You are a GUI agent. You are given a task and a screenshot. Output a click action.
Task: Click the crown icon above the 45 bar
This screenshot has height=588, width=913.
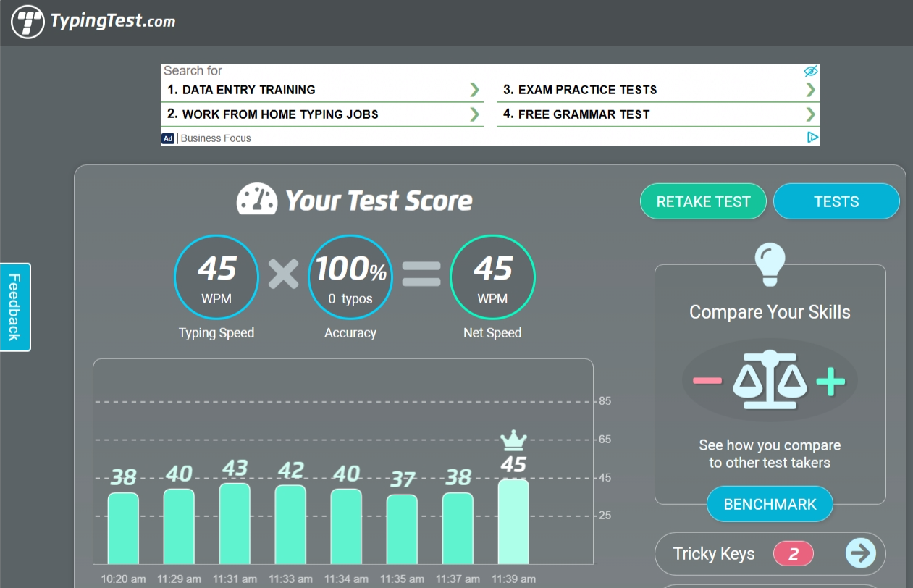pos(513,440)
